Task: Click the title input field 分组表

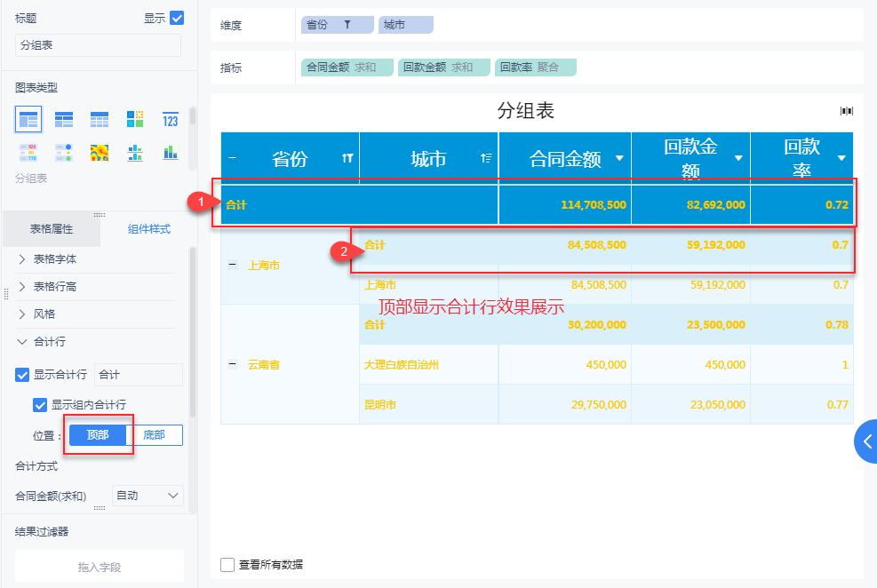Action: coord(98,45)
